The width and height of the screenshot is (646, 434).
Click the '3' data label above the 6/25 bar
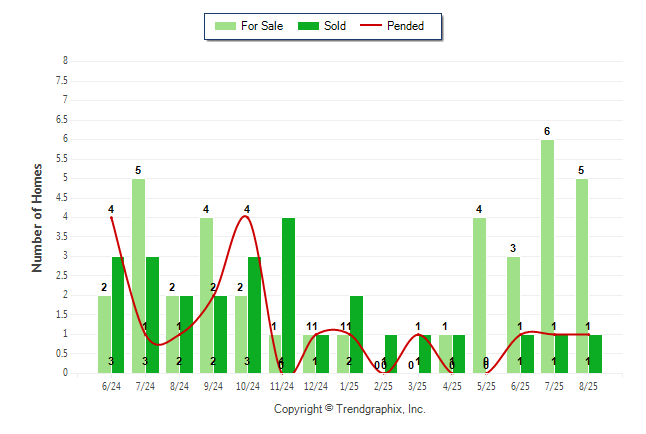[x=513, y=248]
